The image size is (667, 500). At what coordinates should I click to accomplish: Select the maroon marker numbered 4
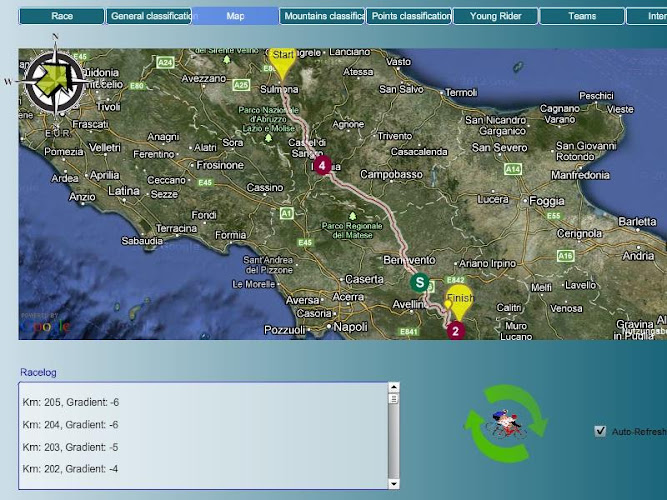pyautogui.click(x=322, y=166)
